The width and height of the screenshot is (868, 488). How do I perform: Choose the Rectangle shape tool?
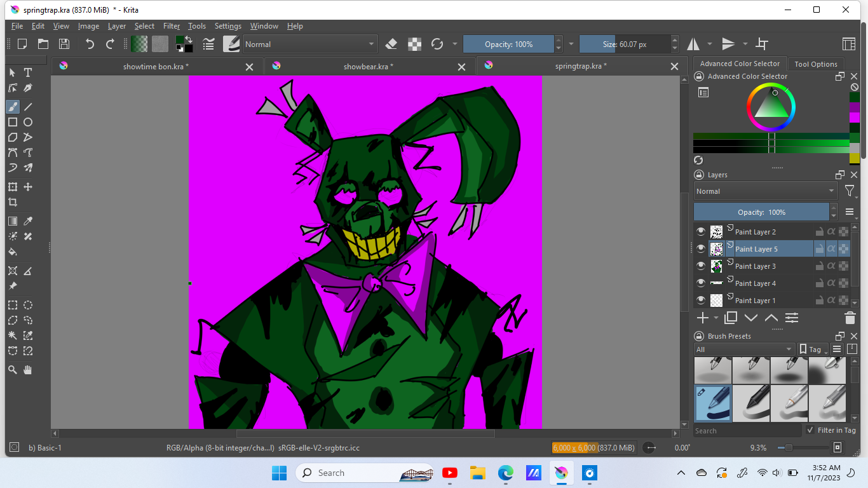tap(13, 122)
